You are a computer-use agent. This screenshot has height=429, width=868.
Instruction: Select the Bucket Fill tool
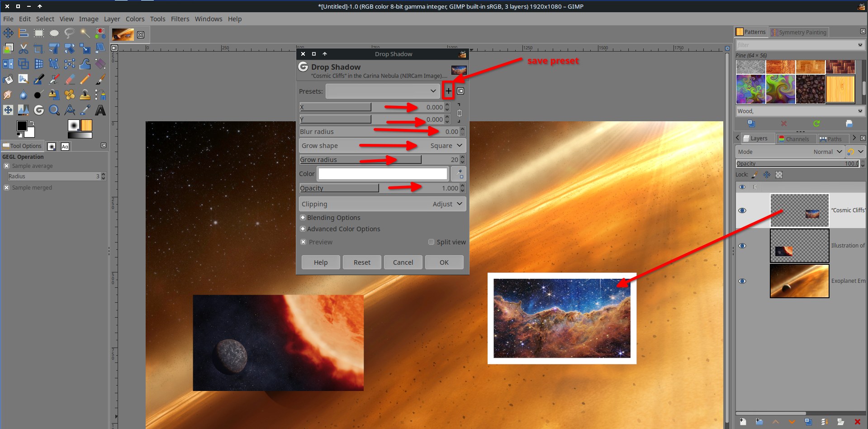8,79
